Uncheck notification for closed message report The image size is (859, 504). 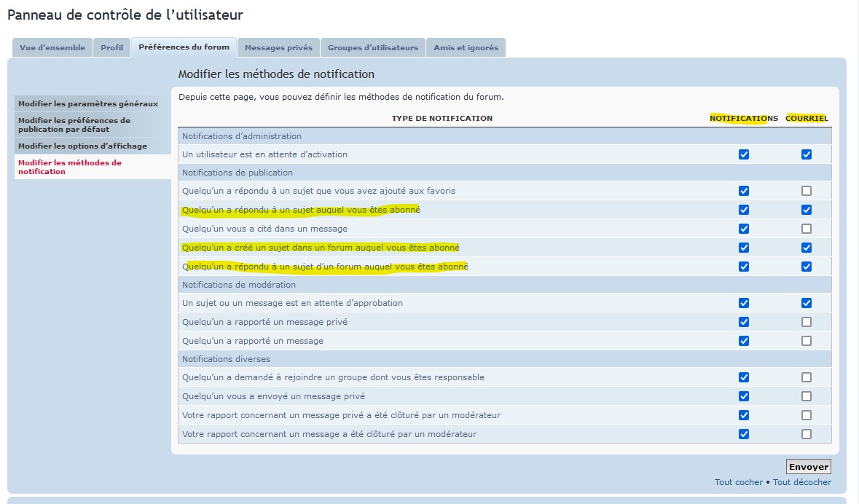point(744,434)
